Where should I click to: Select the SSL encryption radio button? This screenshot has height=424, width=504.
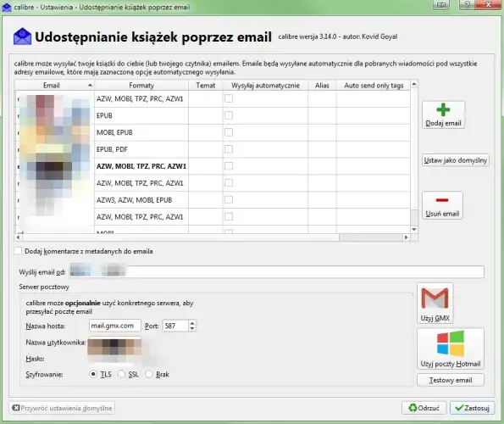point(121,374)
